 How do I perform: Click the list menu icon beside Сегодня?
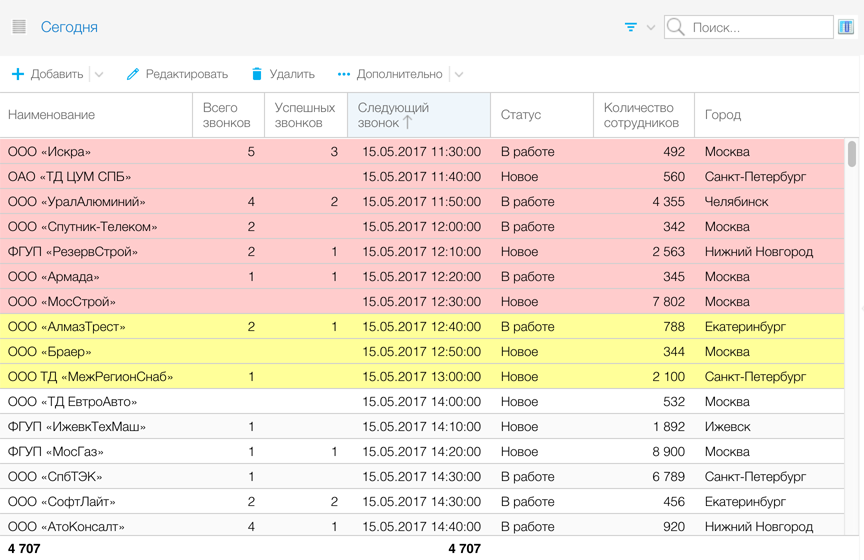19,27
